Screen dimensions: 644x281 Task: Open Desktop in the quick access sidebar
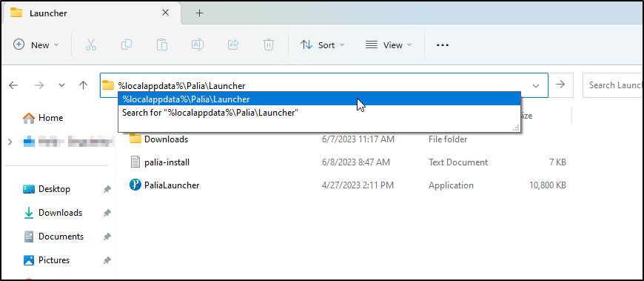coord(47,189)
